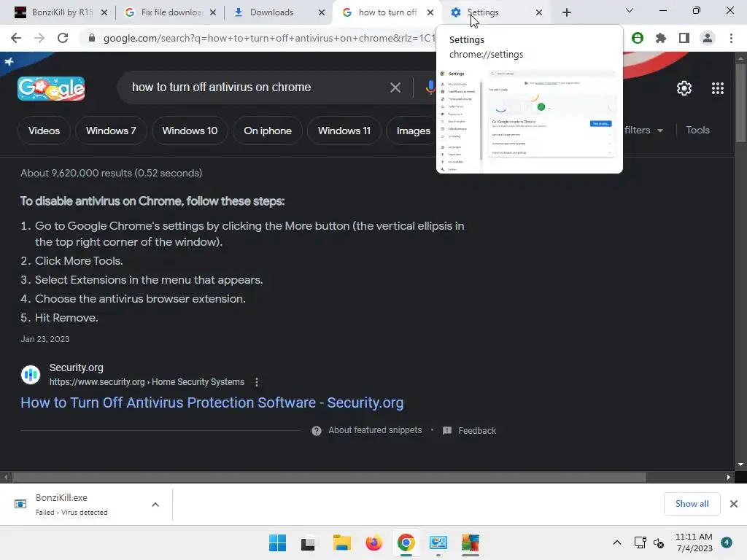Screen dimensions: 747x560
Task: Go back using the browser back arrow
Action: click(16, 38)
